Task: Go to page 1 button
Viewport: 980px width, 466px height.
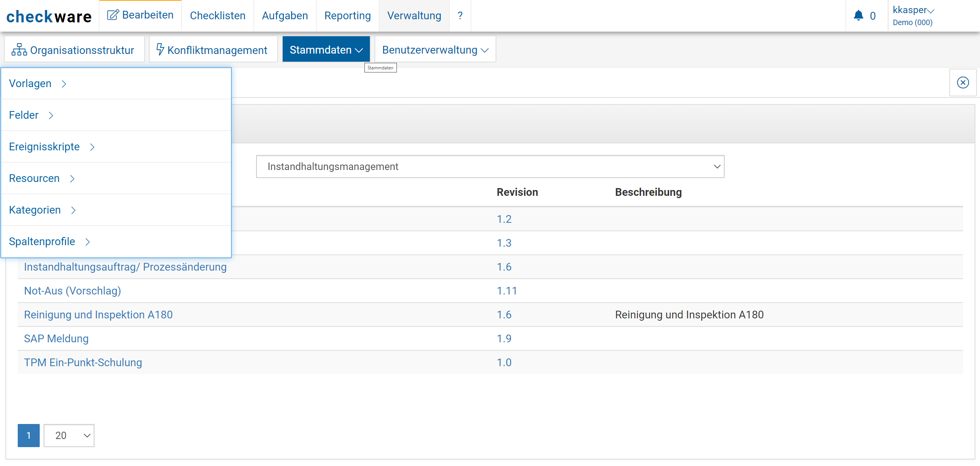Action: (29, 436)
